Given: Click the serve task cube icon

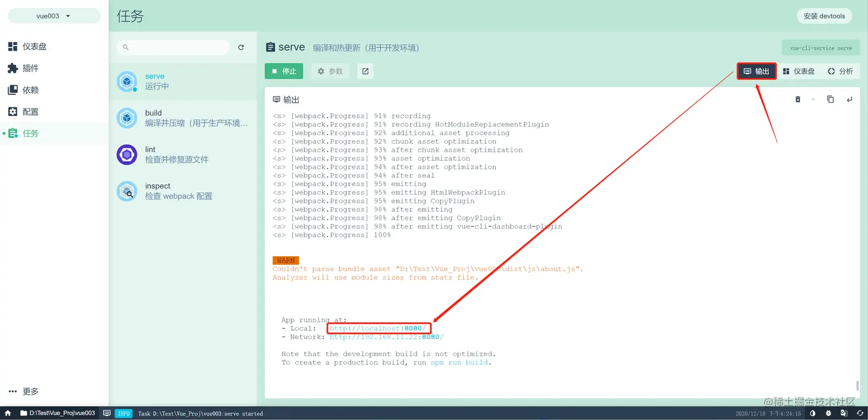Looking at the screenshot, I should 127,82.
